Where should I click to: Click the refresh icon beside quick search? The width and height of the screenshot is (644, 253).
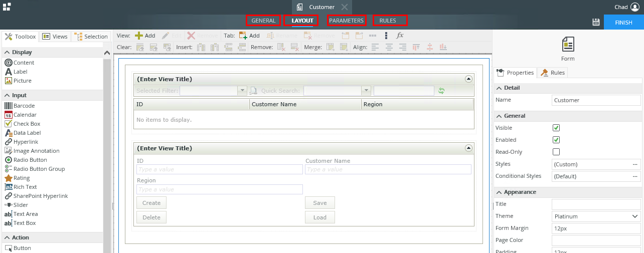pos(441,91)
